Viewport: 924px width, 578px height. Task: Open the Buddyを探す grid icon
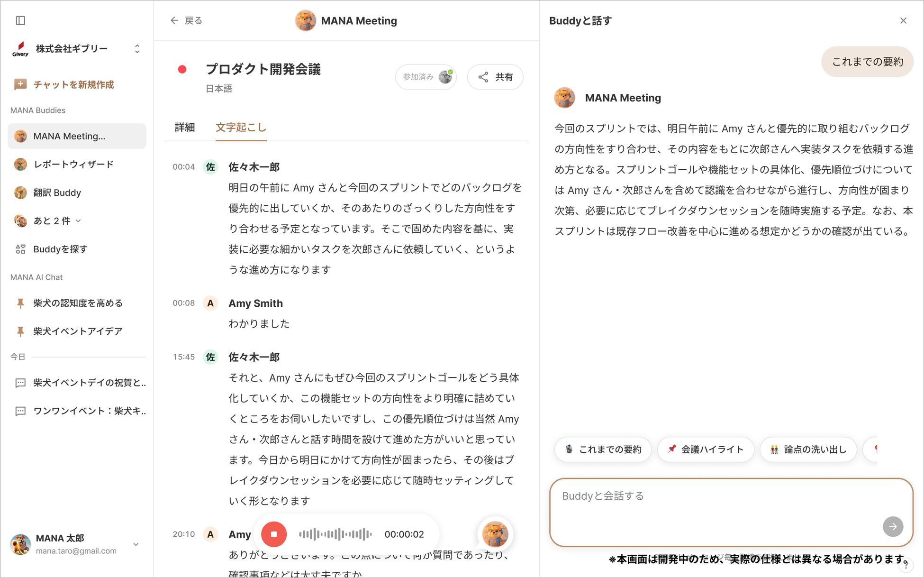pos(20,249)
